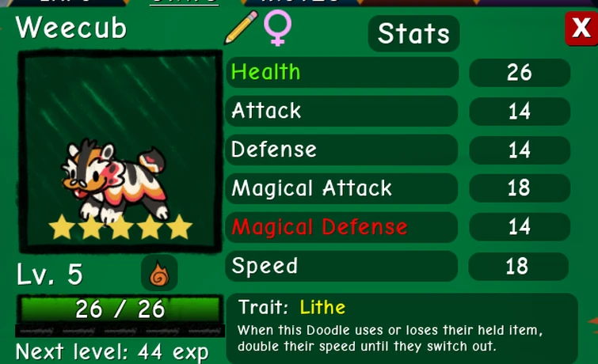Close the stats panel with red X

(x=581, y=28)
